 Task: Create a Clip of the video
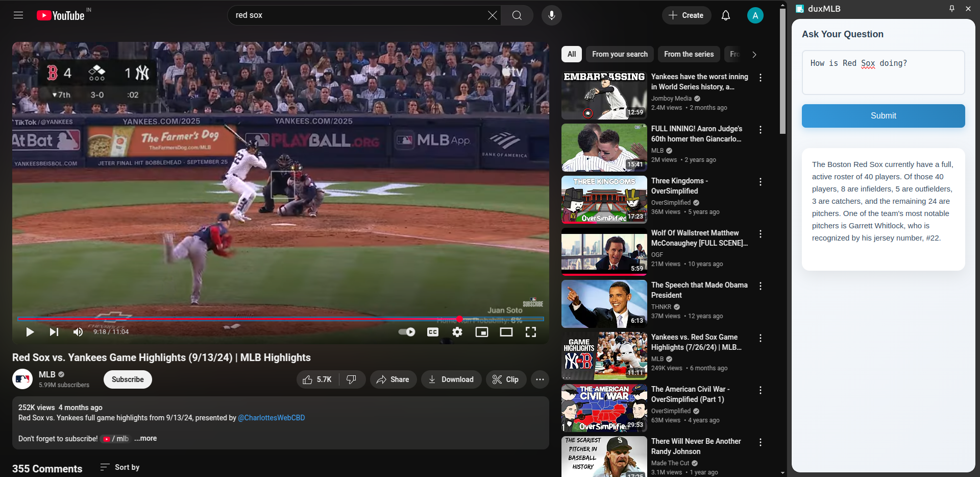506,379
